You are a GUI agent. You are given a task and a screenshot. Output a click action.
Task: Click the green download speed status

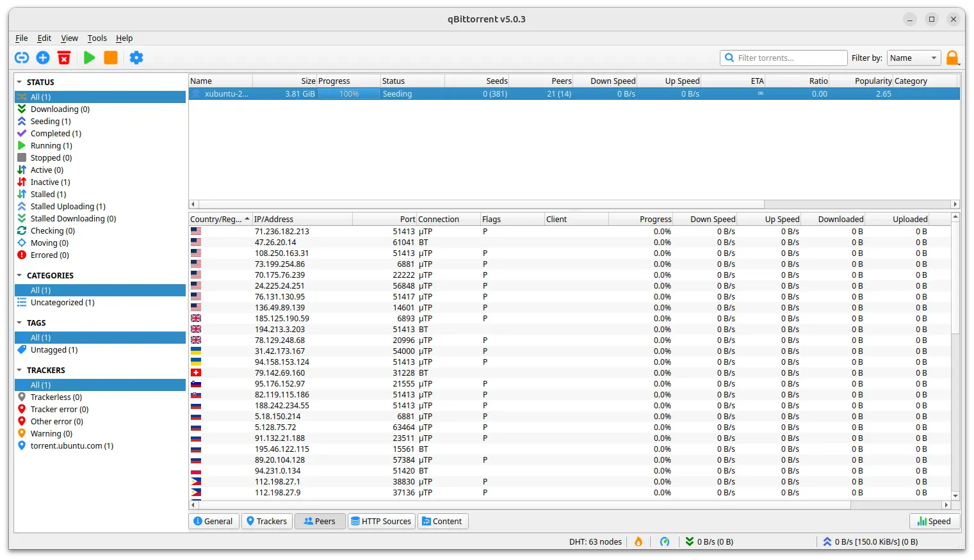pyautogui.click(x=709, y=541)
